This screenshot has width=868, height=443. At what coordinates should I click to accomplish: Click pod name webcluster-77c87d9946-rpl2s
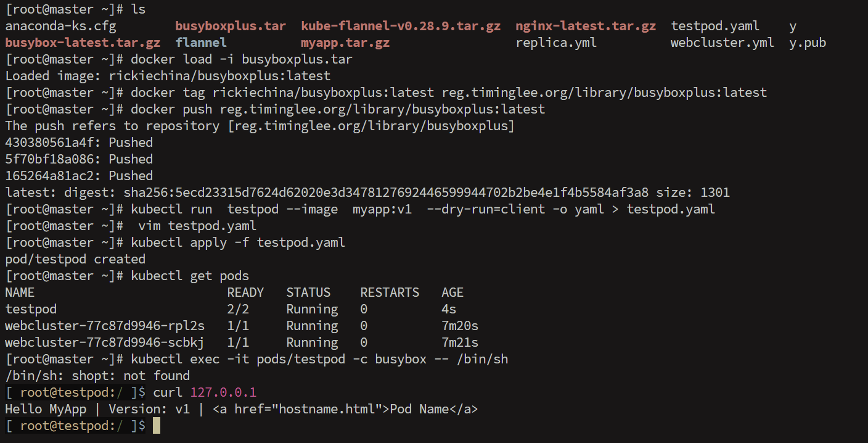point(105,326)
